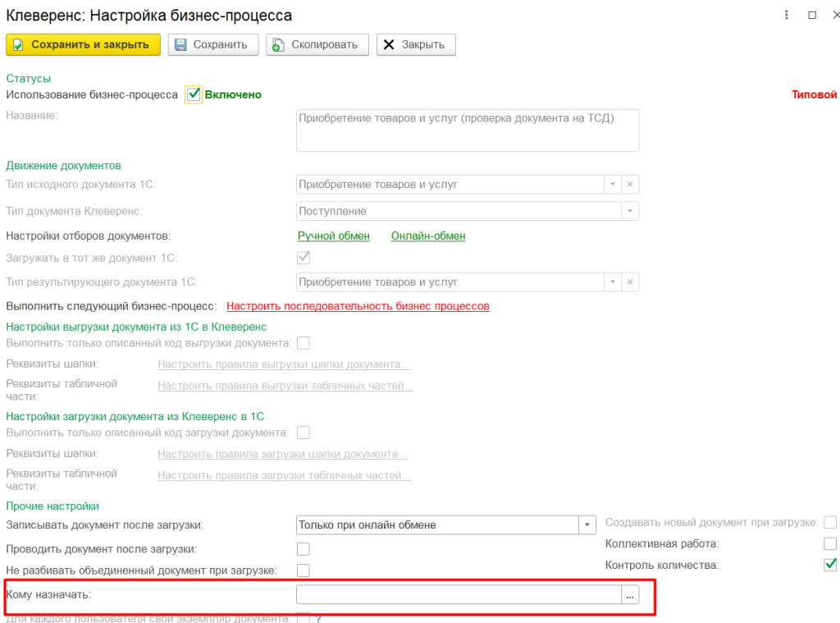Viewport: 840px width, 623px height.
Task: Open Тип исходного документа 1С dropdown arrow
Action: tap(612, 184)
